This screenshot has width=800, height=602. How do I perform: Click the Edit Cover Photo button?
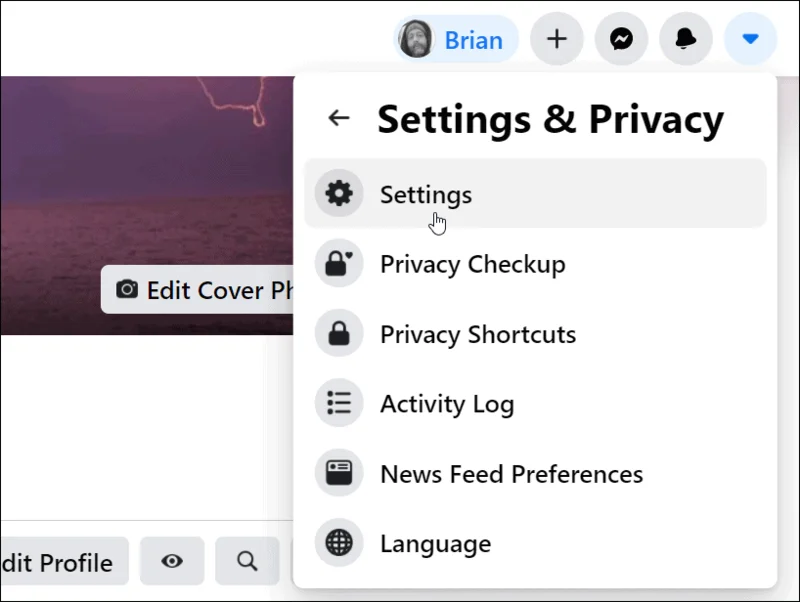point(197,289)
